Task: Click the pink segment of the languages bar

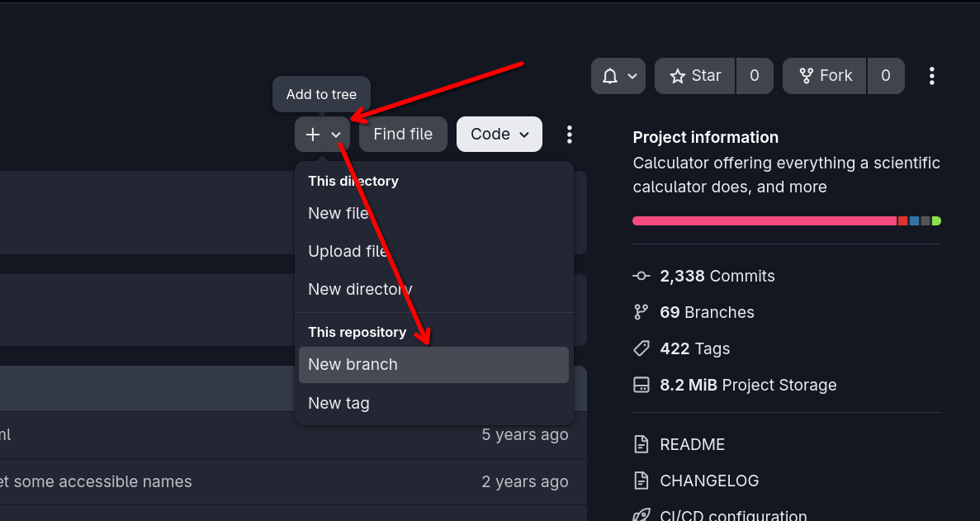Action: [x=765, y=220]
